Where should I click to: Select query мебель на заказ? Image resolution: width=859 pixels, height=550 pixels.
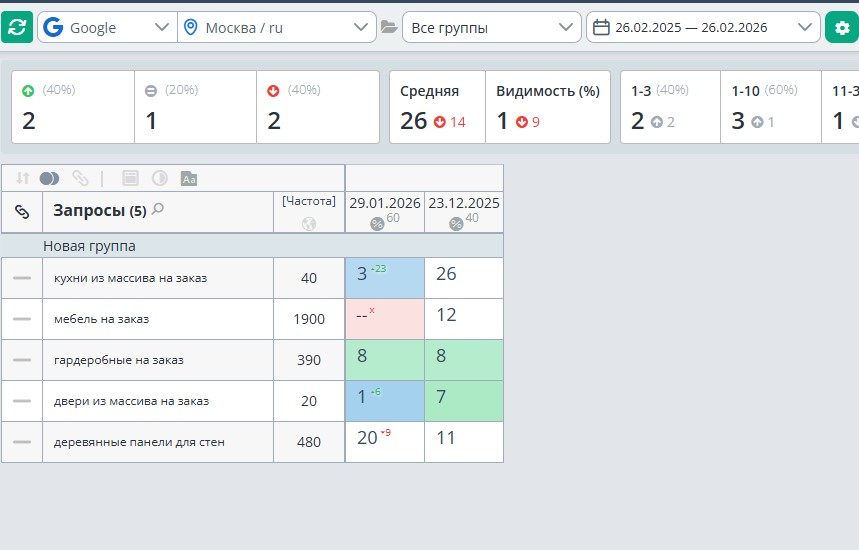pyautogui.click(x=101, y=319)
